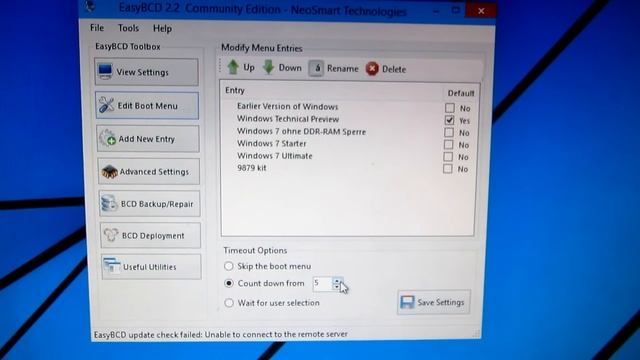
Task: Select Earlier Version of Windows entry
Action: (287, 107)
